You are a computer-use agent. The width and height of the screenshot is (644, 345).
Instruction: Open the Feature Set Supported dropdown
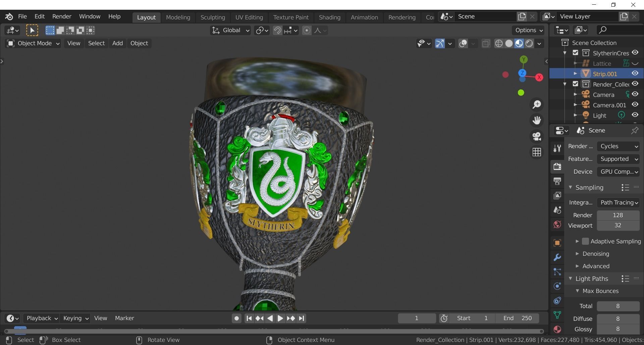[618, 159]
